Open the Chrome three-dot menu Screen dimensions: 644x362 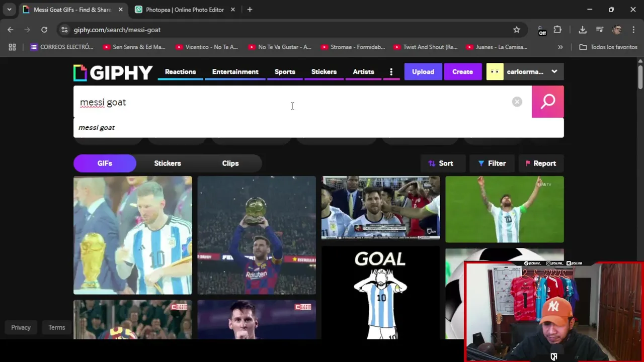[633, 30]
